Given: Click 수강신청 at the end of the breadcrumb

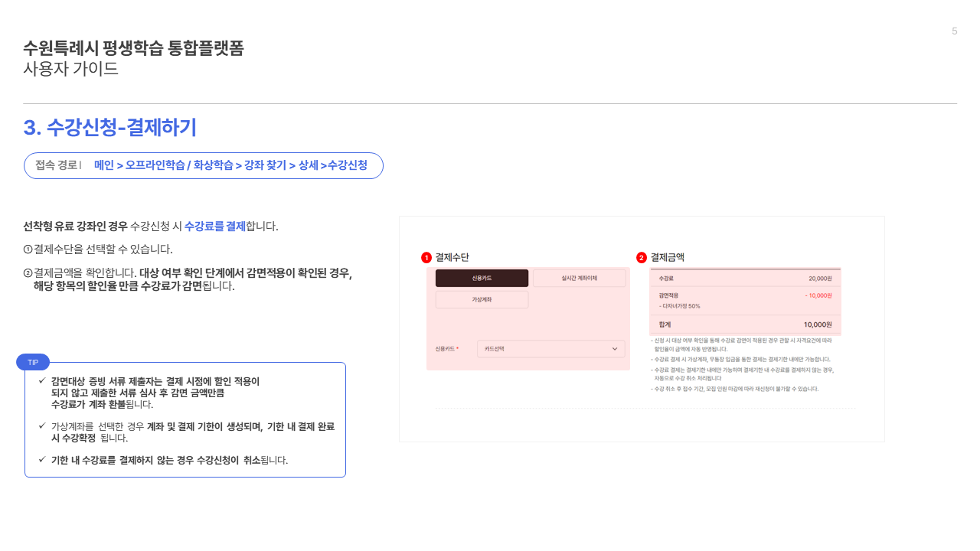Looking at the screenshot, I should [x=348, y=165].
